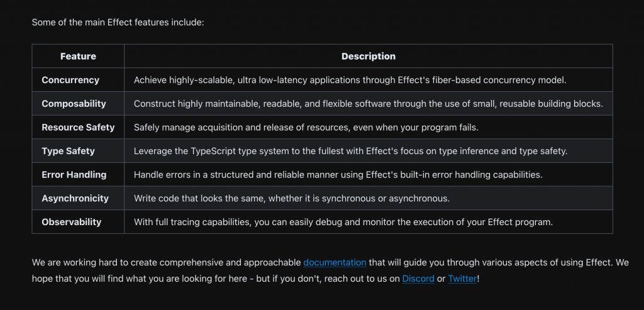Viewport: 644px width, 310px height.
Task: Click the Asynchronicity feature cell
Action: (x=75, y=198)
